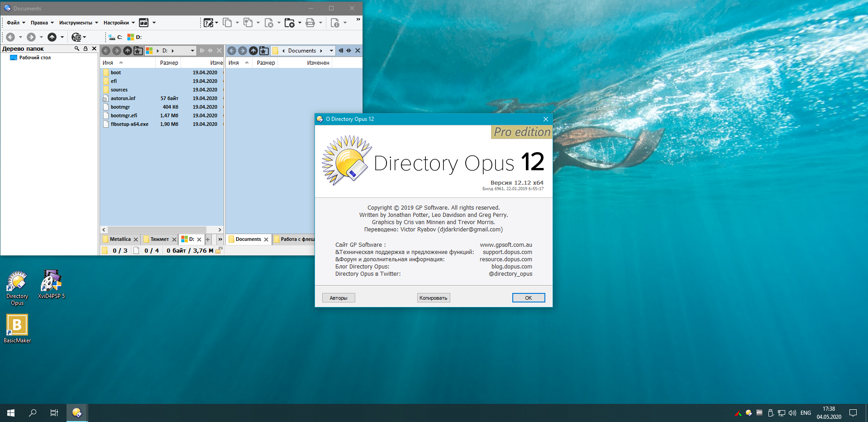This screenshot has height=422, width=868.
Task: Click swap panes icon in Documents pane
Action: [x=349, y=51]
